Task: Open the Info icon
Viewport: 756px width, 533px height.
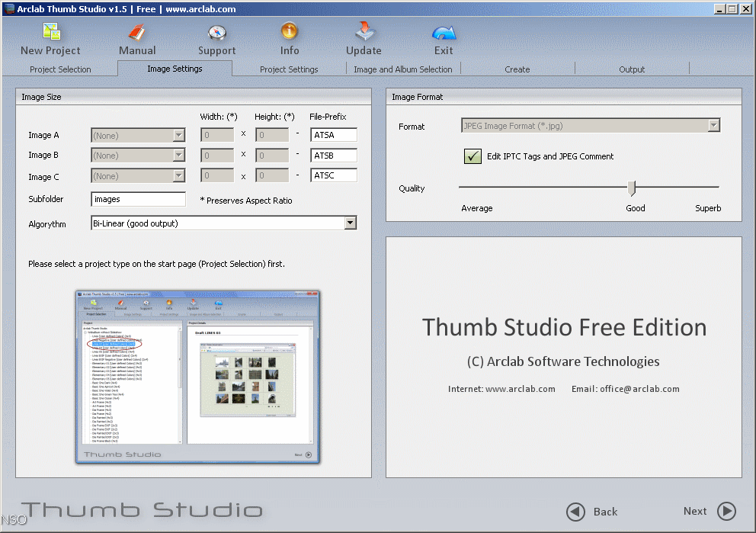Action: click(290, 32)
